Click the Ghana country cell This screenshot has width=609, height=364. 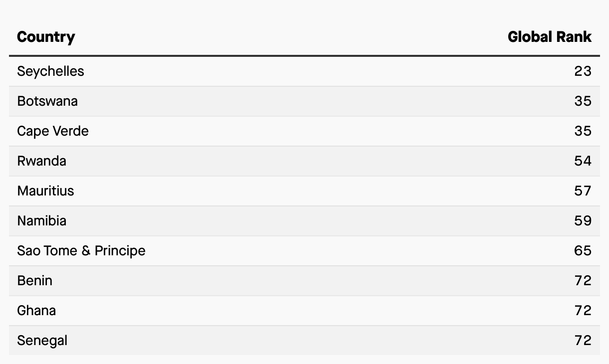[36, 311]
